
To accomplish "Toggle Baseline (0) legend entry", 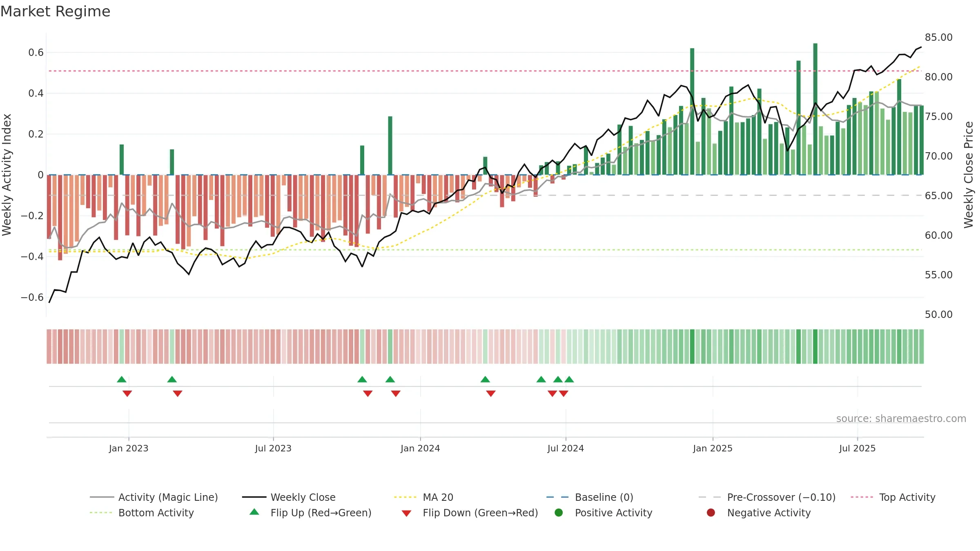I will click(590, 497).
